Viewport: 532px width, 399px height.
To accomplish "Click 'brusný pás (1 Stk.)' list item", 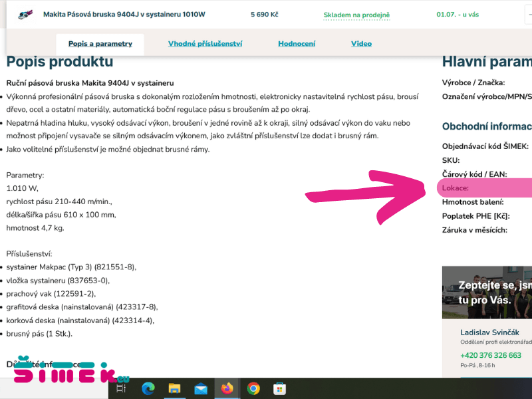I will pyautogui.click(x=39, y=334).
